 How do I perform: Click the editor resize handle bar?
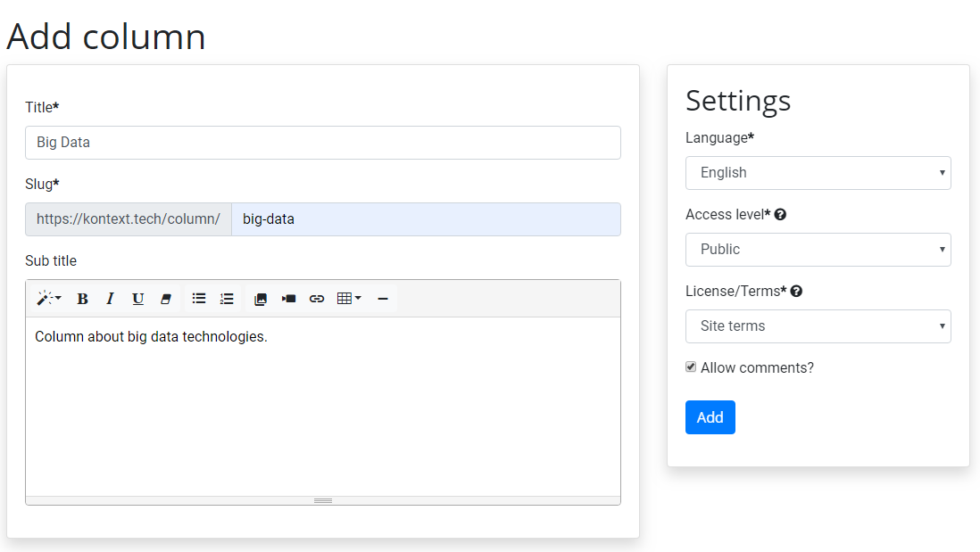[x=323, y=501]
